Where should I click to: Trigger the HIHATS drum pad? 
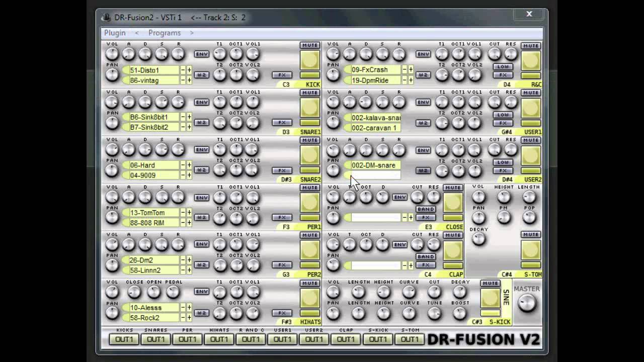[x=310, y=298]
